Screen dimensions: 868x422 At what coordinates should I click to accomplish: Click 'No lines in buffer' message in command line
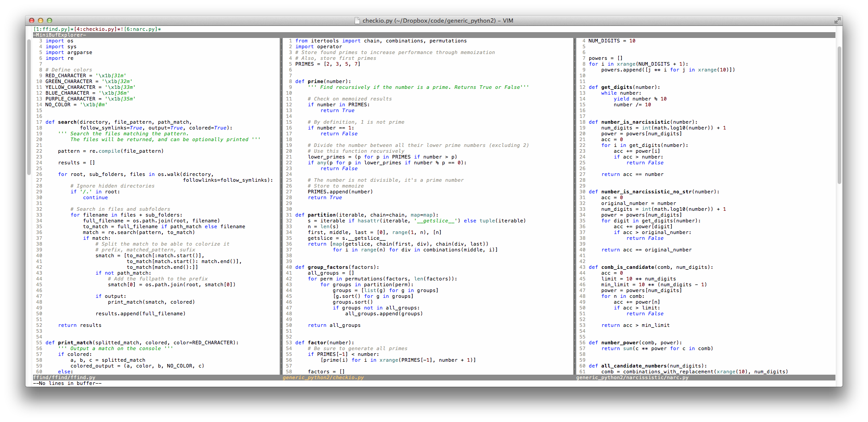tap(68, 384)
